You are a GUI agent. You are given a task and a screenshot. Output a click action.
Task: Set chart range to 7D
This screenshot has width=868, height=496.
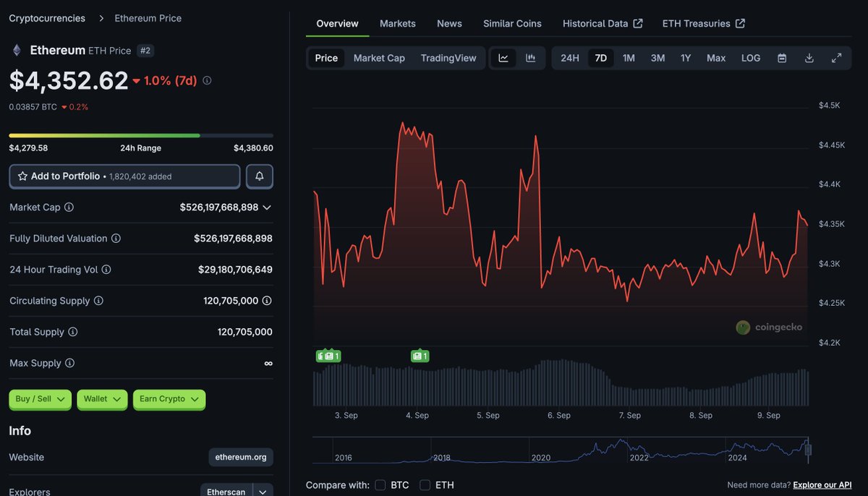tap(600, 58)
